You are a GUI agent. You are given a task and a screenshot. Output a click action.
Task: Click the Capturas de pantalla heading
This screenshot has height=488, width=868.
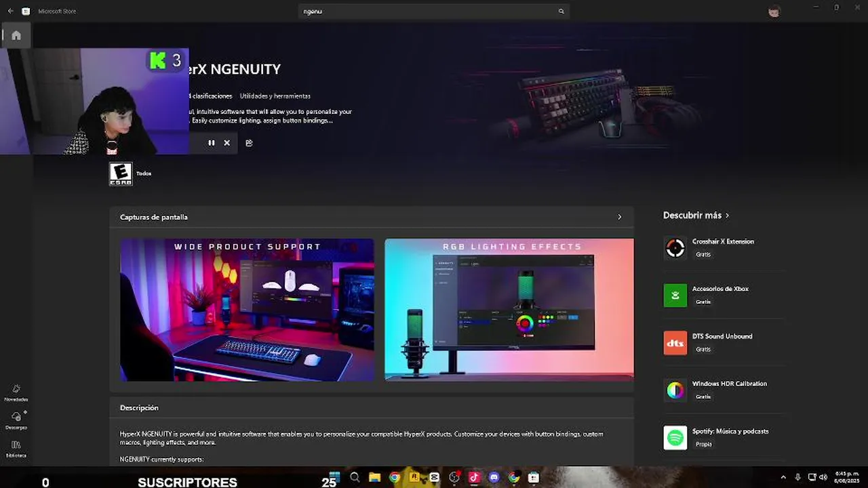point(154,217)
